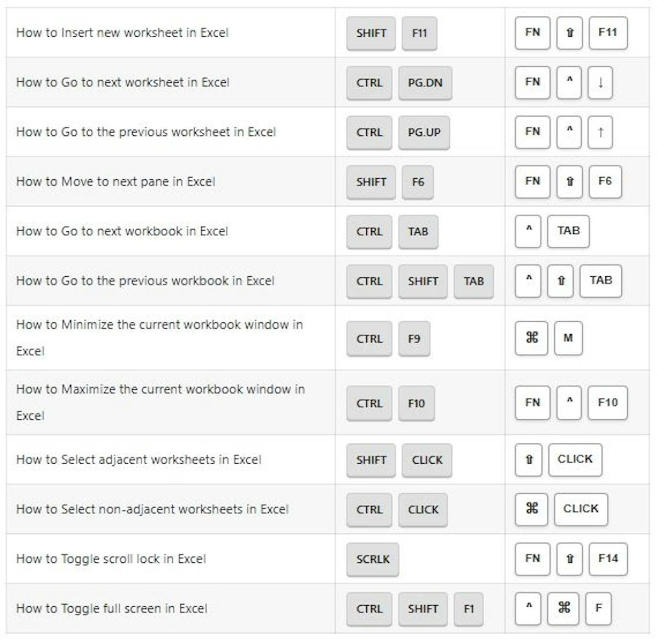The image size is (658, 644).
Task: Click shift arrow symbol in Select adjacent worksheets row
Action: pos(529,459)
